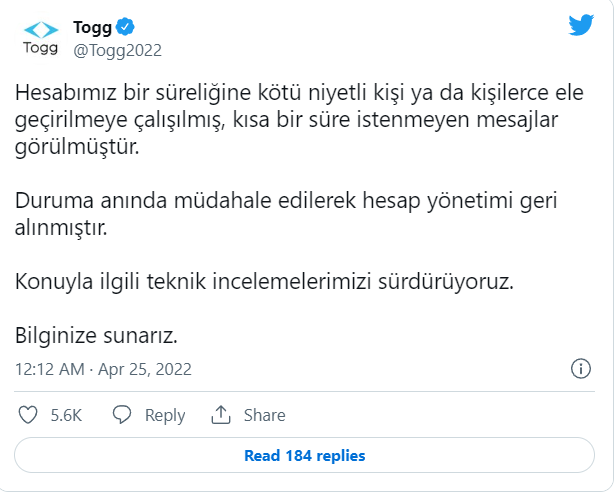Viewport: 614px width, 493px height.
Task: Click the Twitter bird logo
Action: [581, 26]
